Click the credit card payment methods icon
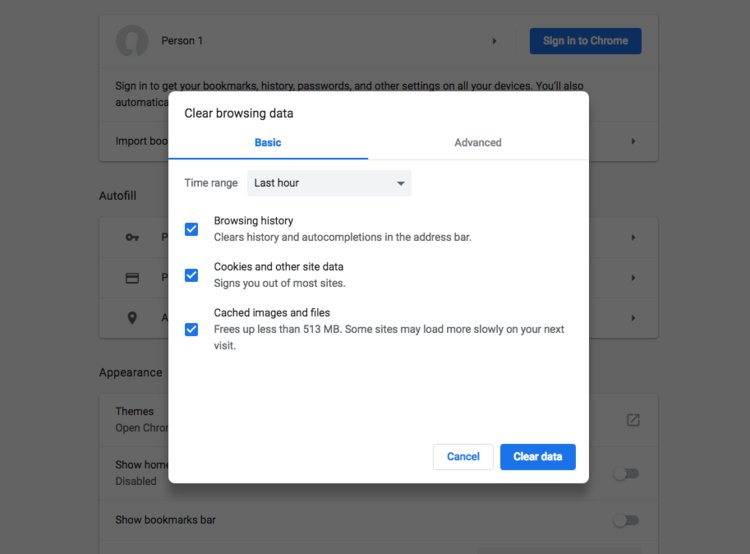Image resolution: width=750 pixels, height=554 pixels. click(132, 278)
